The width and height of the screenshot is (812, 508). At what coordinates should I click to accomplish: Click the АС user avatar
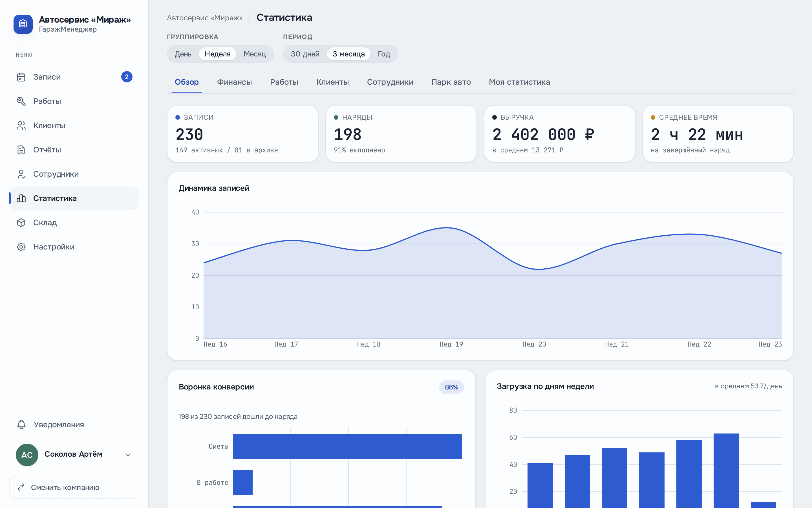coord(27,455)
